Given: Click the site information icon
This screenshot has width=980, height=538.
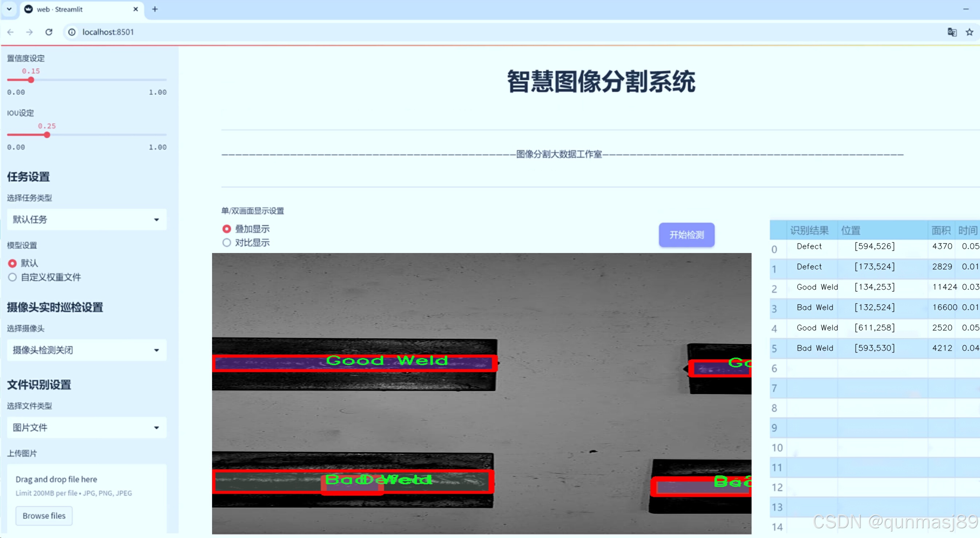Looking at the screenshot, I should coord(72,32).
